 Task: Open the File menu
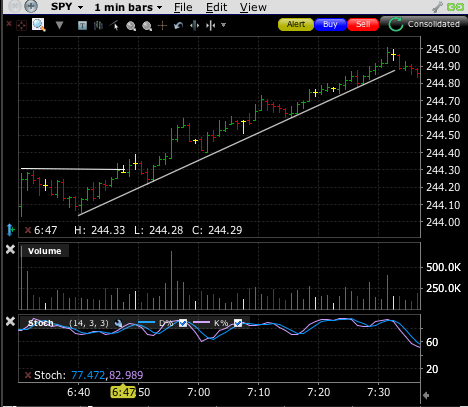click(183, 7)
